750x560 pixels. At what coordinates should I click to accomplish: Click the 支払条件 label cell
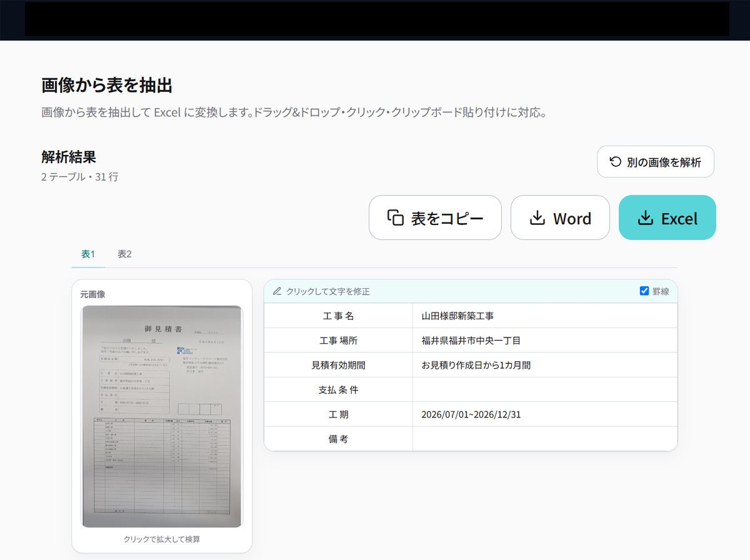click(338, 389)
